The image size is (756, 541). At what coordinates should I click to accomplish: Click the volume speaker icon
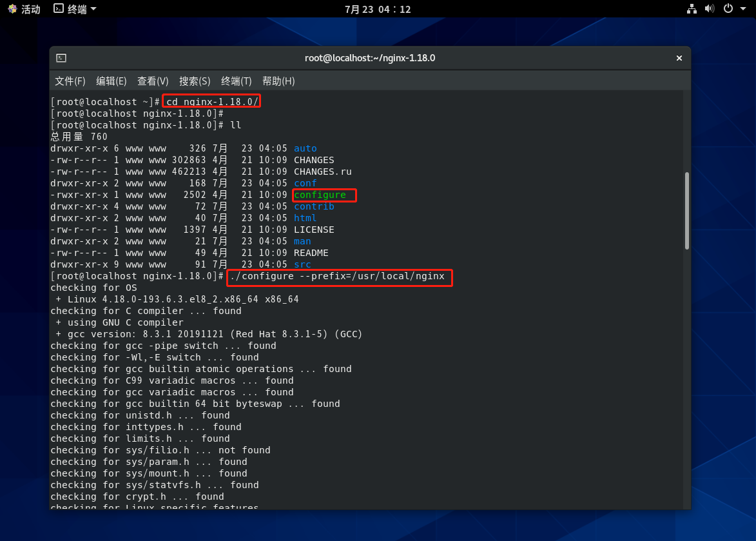pos(710,9)
